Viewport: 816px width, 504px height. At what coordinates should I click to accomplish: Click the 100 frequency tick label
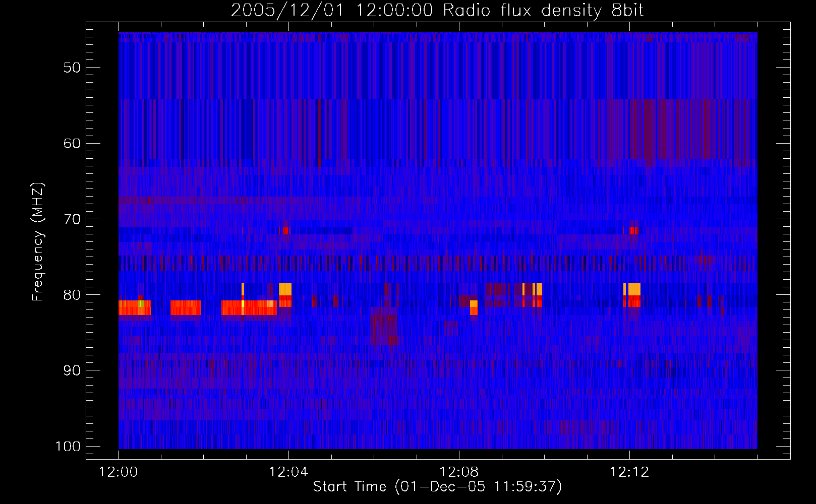coord(68,447)
